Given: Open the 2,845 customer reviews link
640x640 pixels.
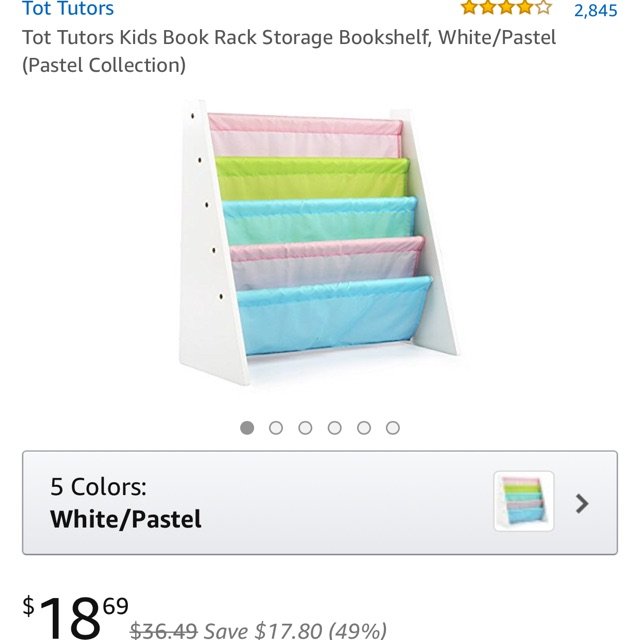Looking at the screenshot, I should click(x=595, y=10).
